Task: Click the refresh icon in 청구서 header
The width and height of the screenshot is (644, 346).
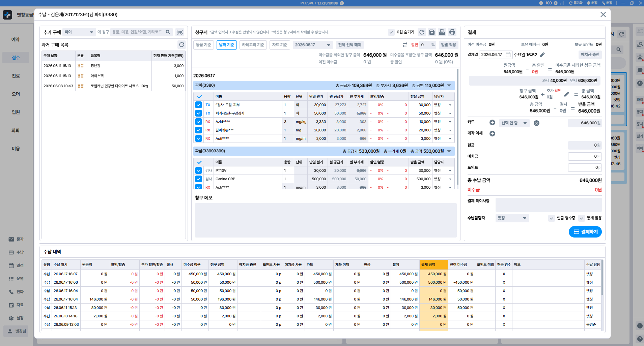Action: 422,32
